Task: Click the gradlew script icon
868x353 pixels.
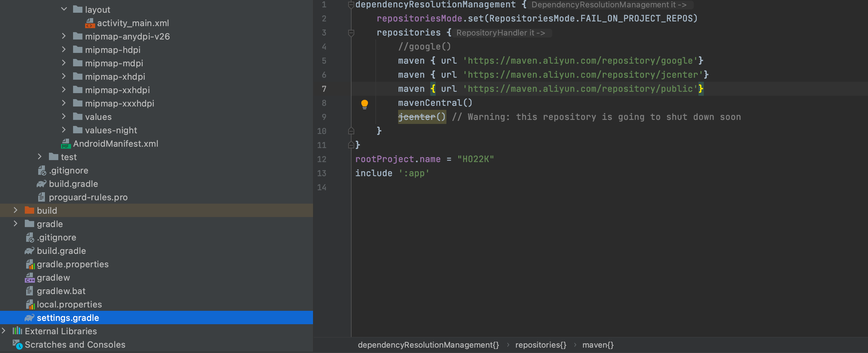Action: tap(29, 278)
